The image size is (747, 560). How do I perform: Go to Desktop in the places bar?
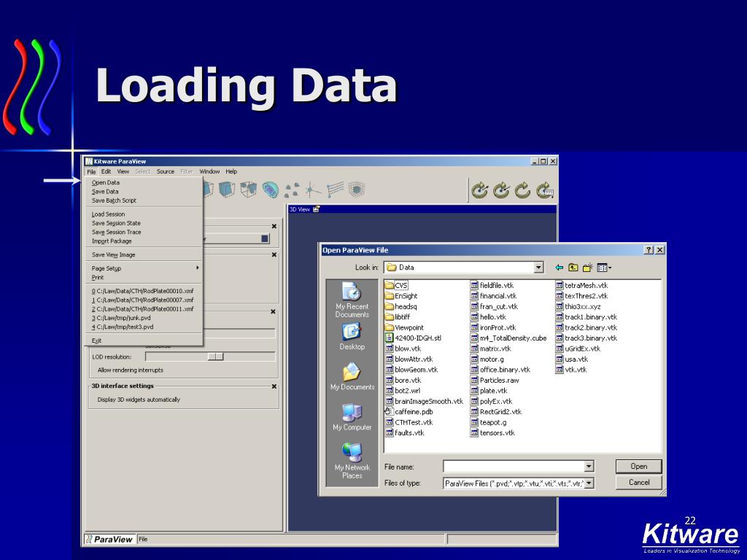(352, 337)
